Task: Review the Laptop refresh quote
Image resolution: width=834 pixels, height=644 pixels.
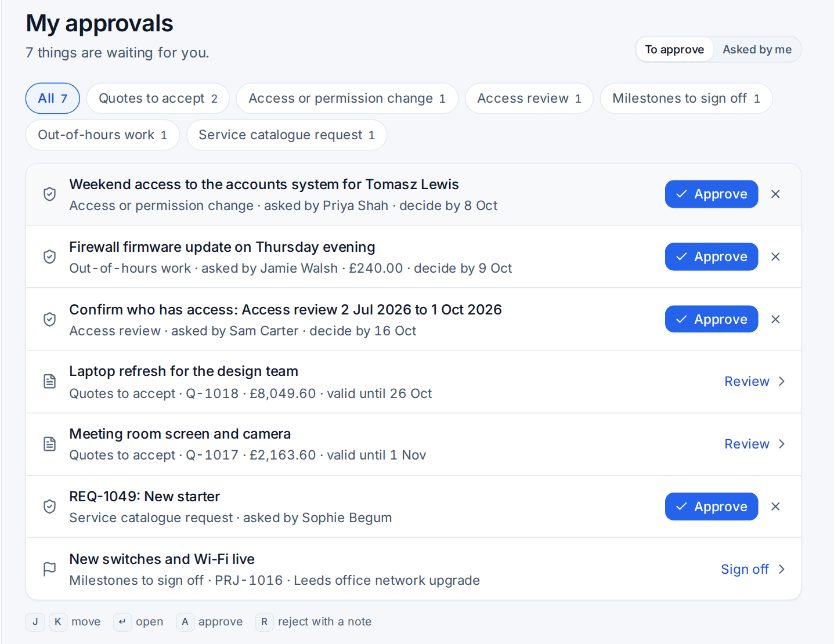Action: (x=754, y=381)
